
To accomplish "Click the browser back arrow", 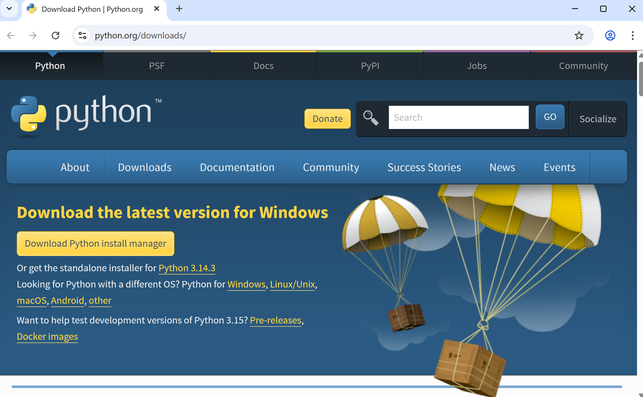I will coord(11,36).
